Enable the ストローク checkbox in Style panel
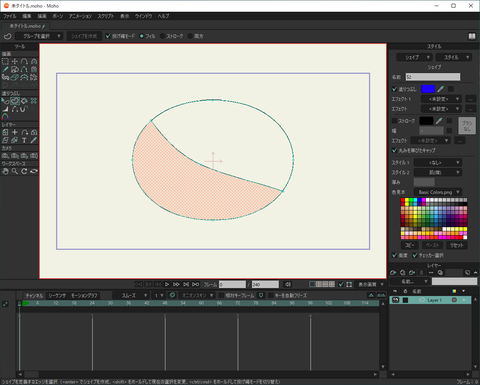 point(394,121)
